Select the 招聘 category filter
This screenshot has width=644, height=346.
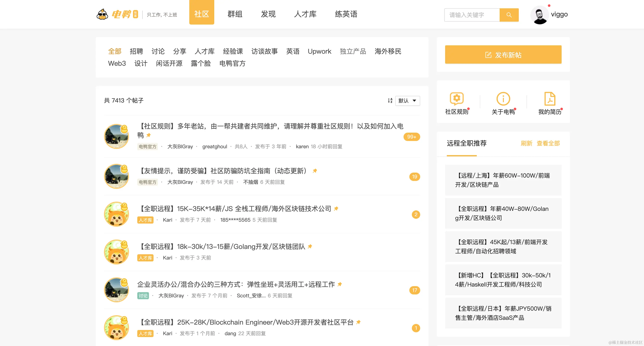136,51
